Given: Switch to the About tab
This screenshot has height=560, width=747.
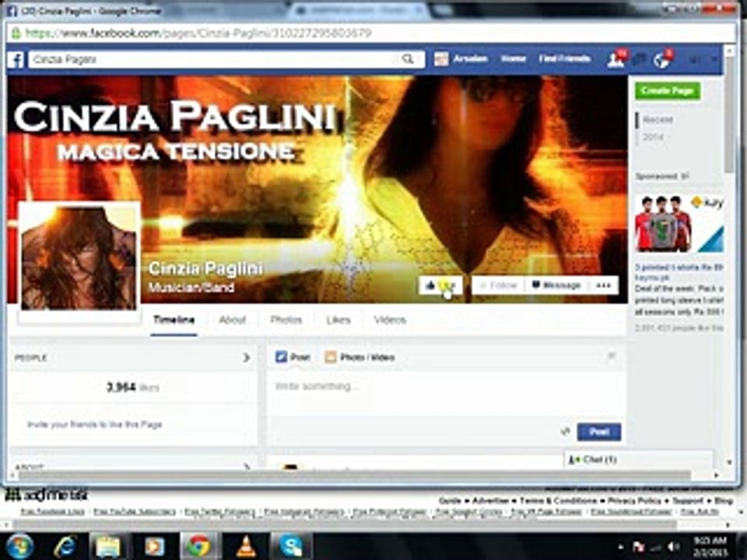Looking at the screenshot, I should [x=232, y=320].
